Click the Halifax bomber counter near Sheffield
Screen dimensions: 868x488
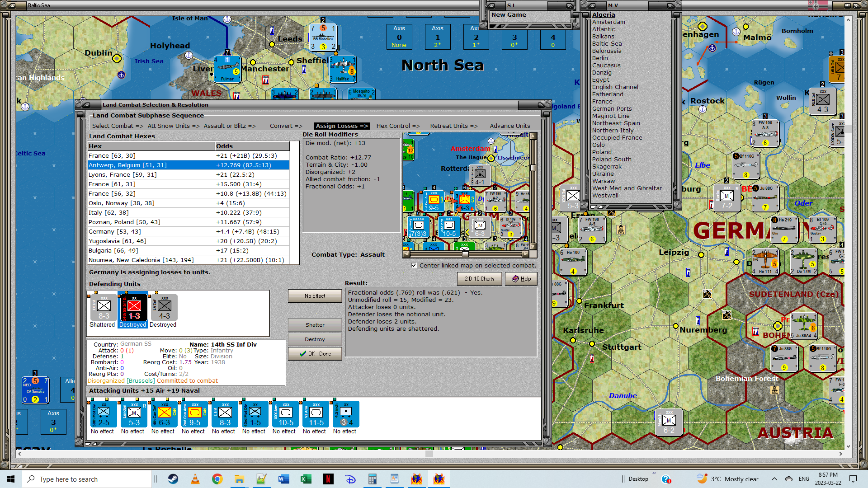pos(342,69)
